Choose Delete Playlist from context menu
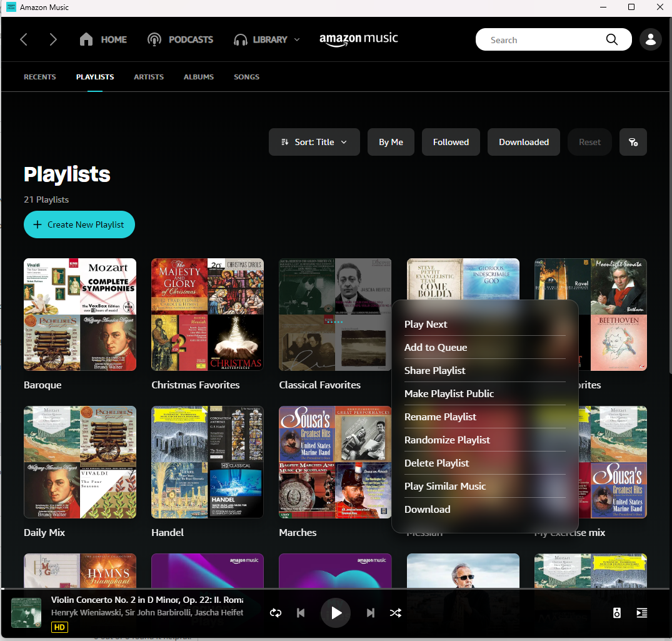The image size is (672, 641). point(436,463)
